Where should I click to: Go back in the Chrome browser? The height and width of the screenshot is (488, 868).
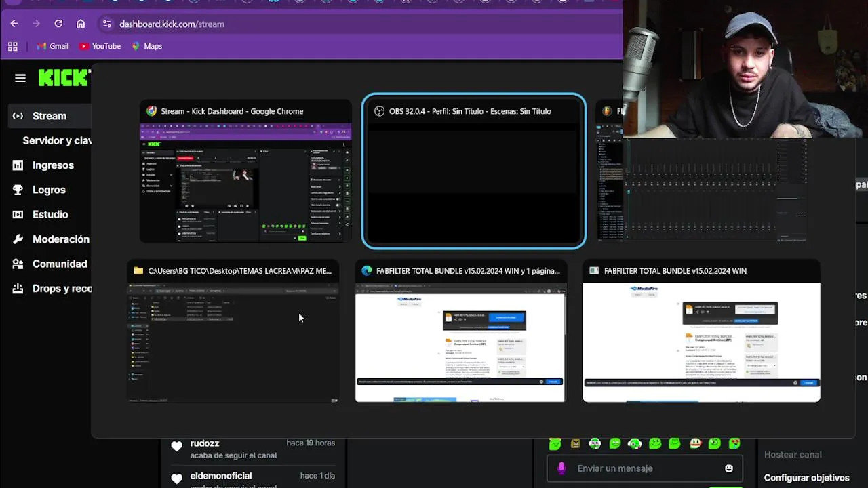(14, 24)
